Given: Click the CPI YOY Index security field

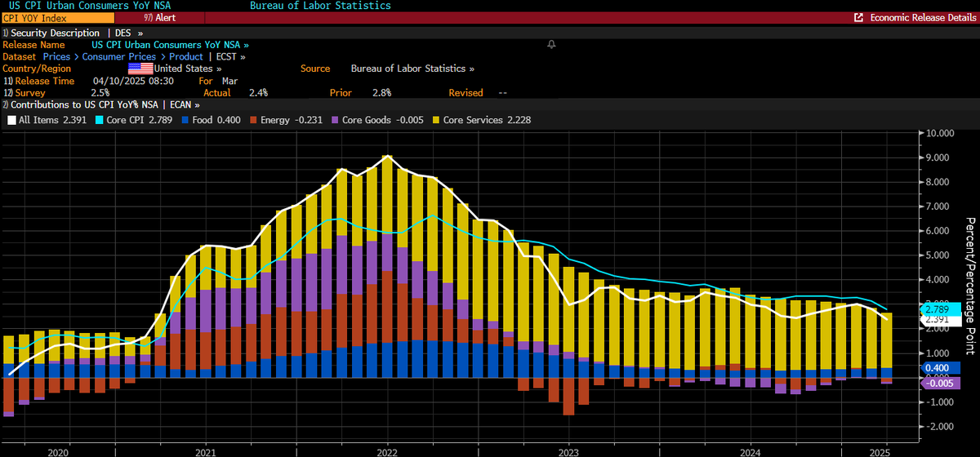Looking at the screenshot, I should 57,17.
